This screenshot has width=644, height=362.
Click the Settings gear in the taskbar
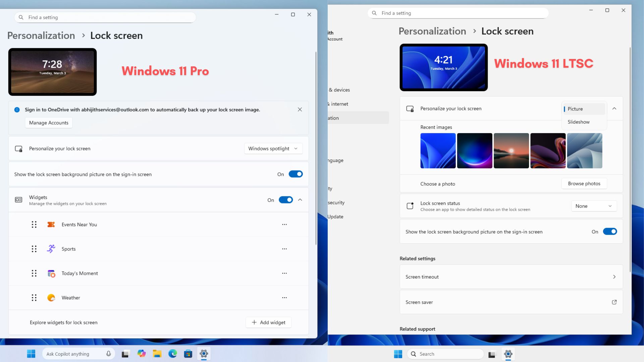[x=204, y=354]
